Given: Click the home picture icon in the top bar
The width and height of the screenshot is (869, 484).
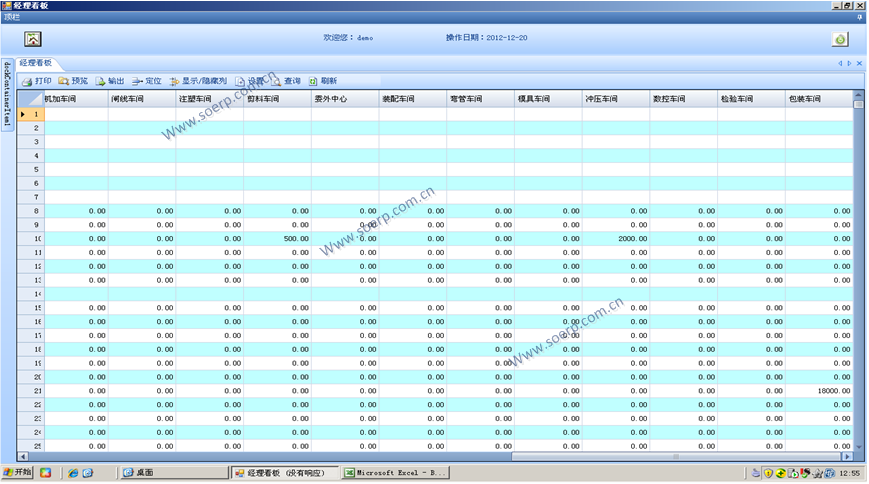Looking at the screenshot, I should (33, 39).
